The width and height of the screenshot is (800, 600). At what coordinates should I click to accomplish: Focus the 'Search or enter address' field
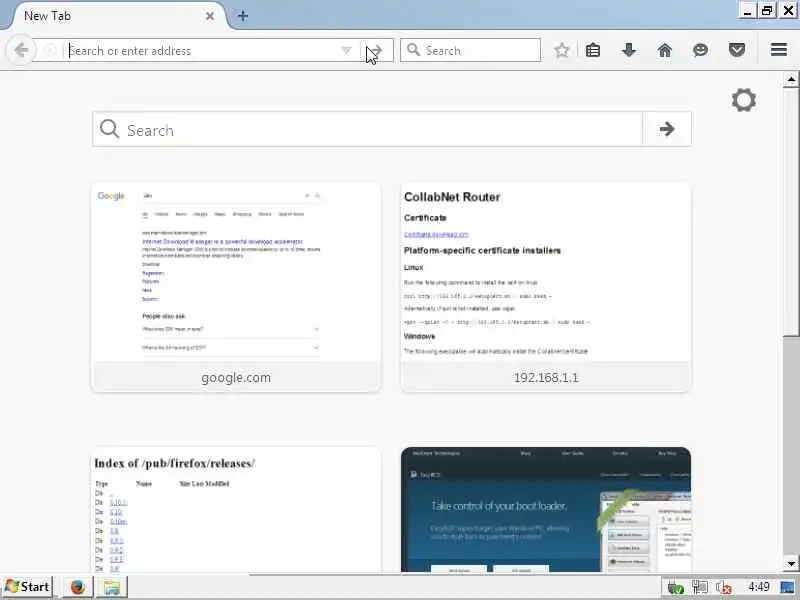tap(204, 51)
